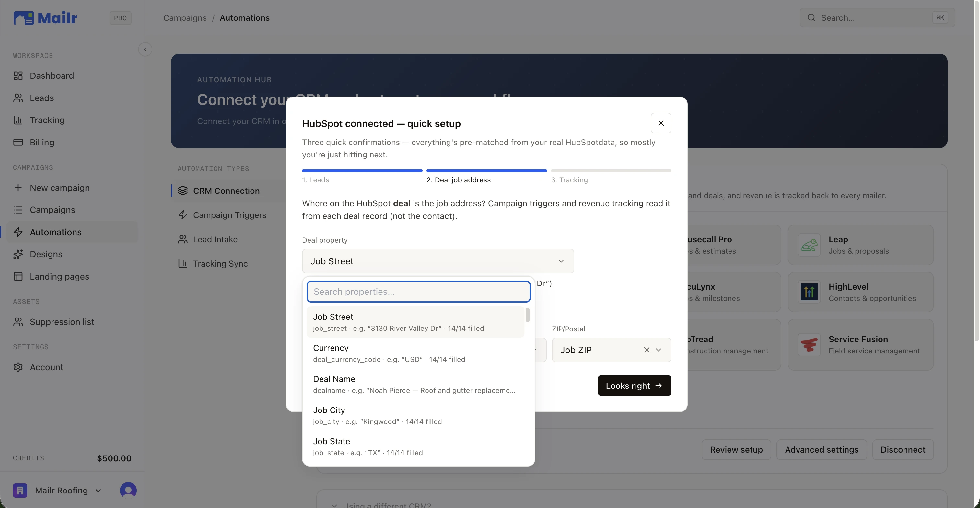
Task: Choose the Currency property option
Action: 415,353
